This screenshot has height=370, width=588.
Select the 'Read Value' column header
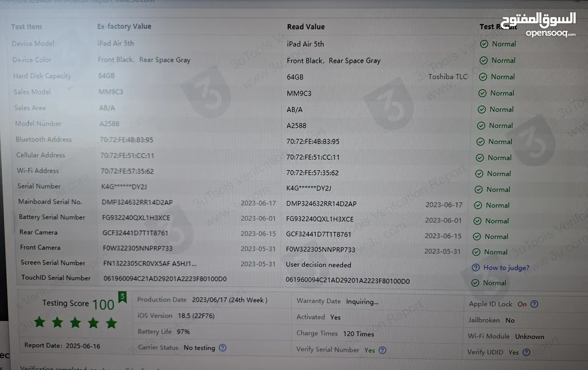(306, 27)
